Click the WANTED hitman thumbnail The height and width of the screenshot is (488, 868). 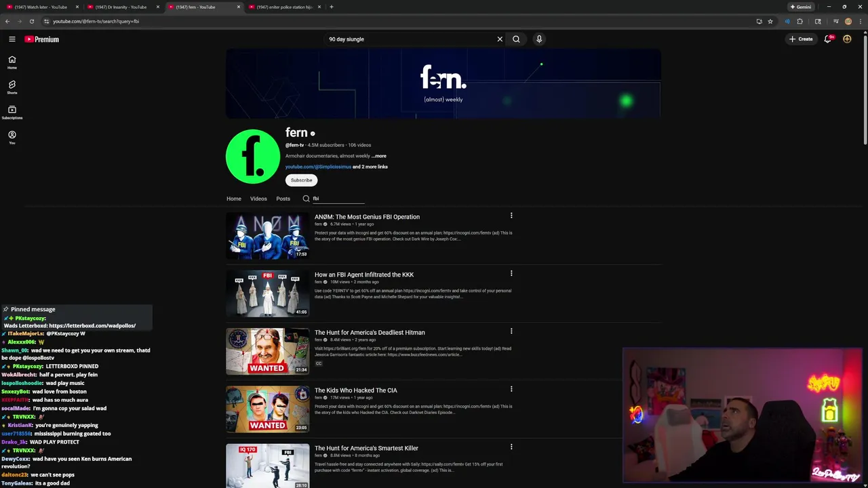point(267,351)
